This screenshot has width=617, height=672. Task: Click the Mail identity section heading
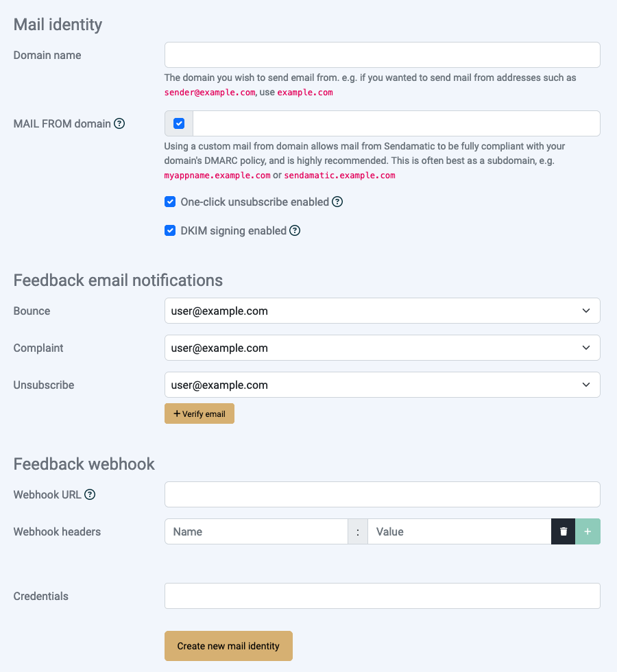(x=57, y=25)
